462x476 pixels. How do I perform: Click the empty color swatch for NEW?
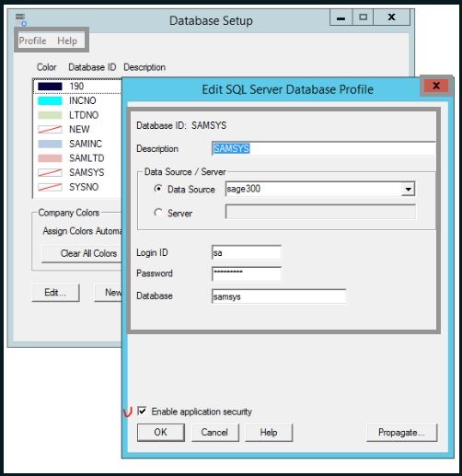pyautogui.click(x=50, y=129)
